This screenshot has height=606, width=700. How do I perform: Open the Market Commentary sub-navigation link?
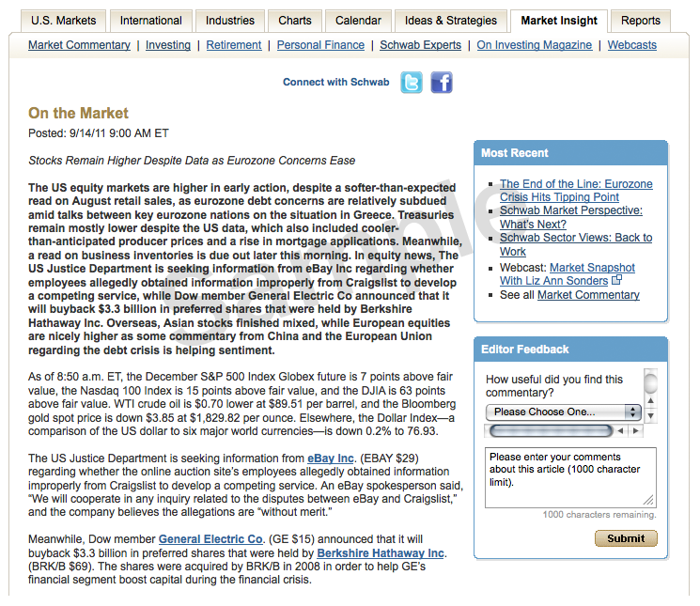(x=80, y=45)
